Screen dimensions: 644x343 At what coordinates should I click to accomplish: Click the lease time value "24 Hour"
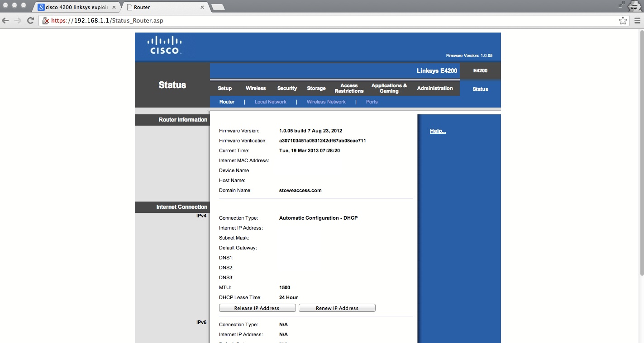pyautogui.click(x=289, y=297)
